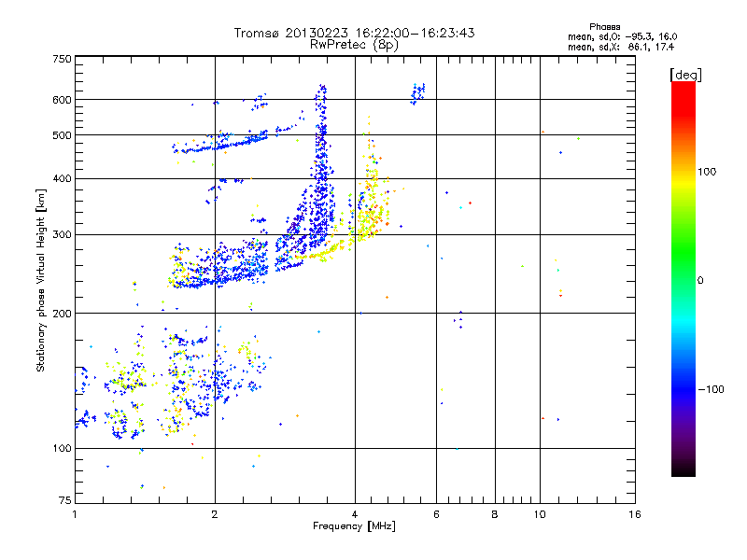Click the colorbar tick label '0'
The image size is (747, 560).
point(700,281)
